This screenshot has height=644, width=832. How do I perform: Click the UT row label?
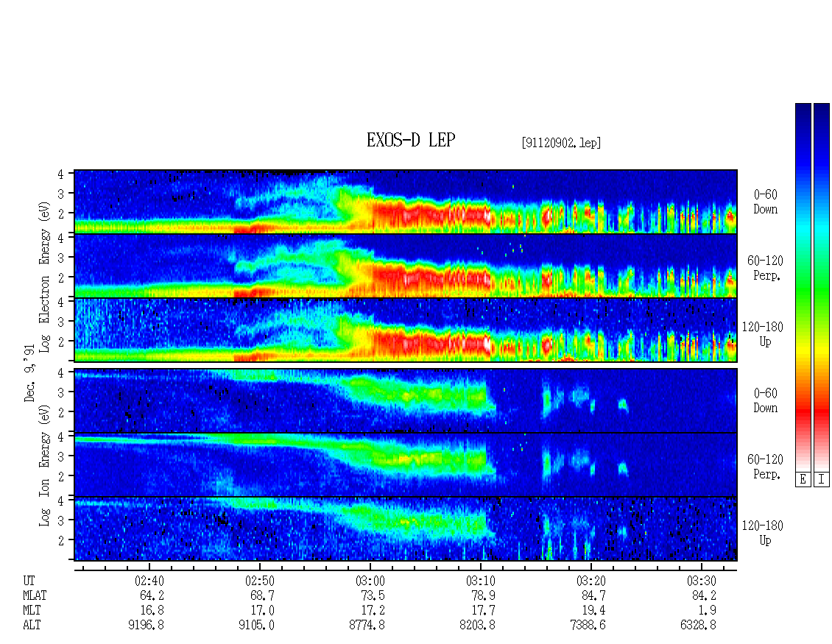29,581
